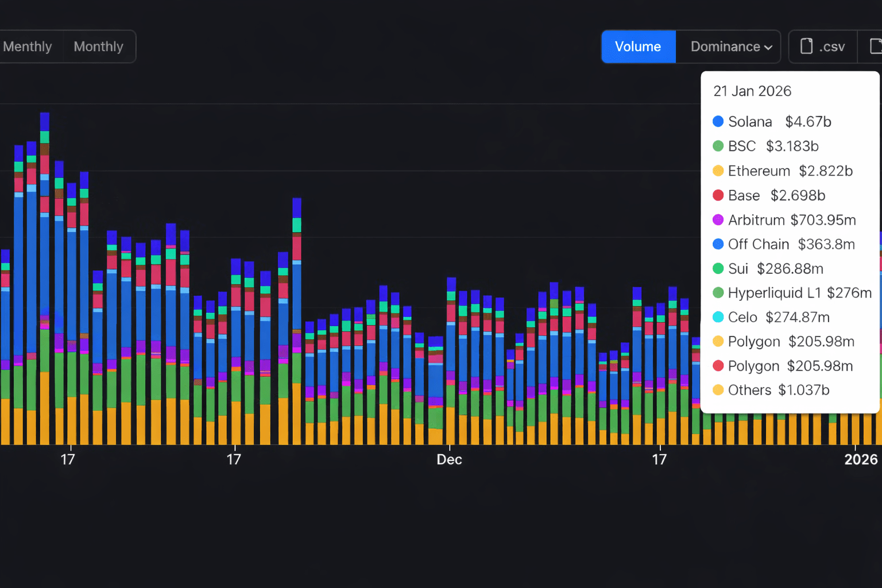
Task: Click the blue dot next to Off Chain
Action: pos(718,244)
